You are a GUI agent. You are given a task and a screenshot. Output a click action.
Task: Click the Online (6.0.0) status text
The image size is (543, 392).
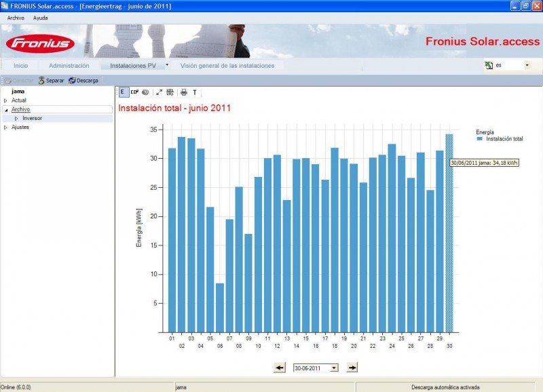pyautogui.click(x=16, y=387)
